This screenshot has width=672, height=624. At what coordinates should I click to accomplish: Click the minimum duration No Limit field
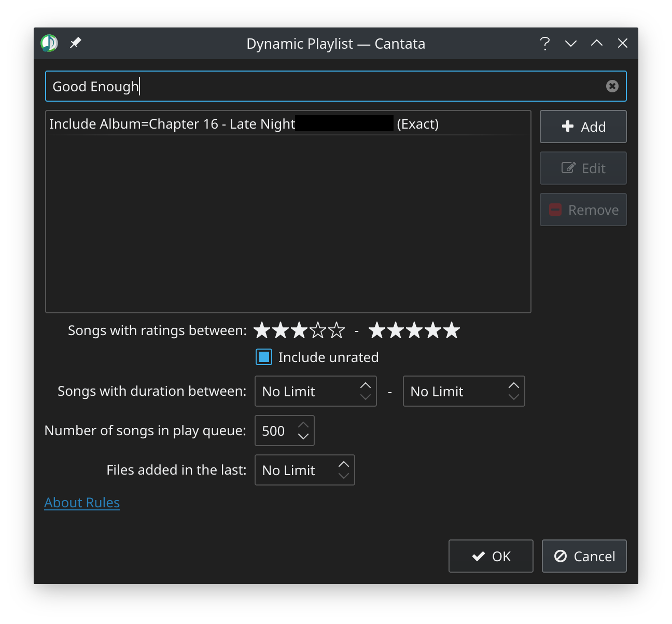(x=315, y=391)
